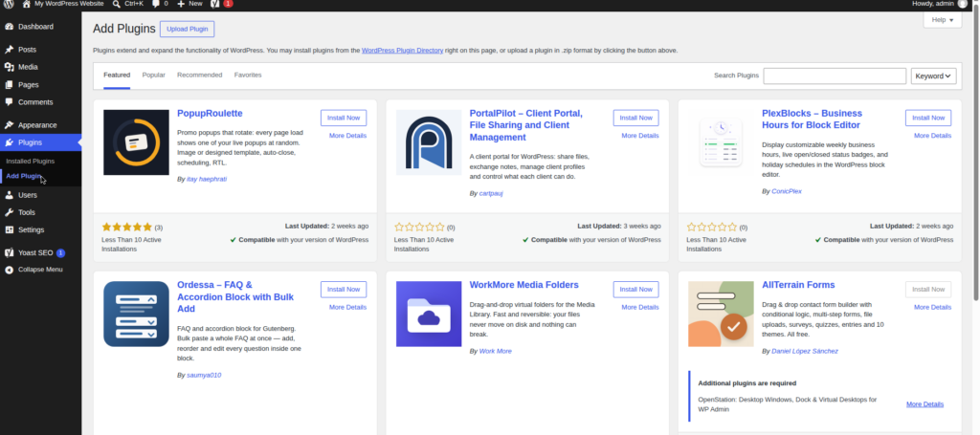
Task: Switch to the Popular tab
Action: click(154, 75)
